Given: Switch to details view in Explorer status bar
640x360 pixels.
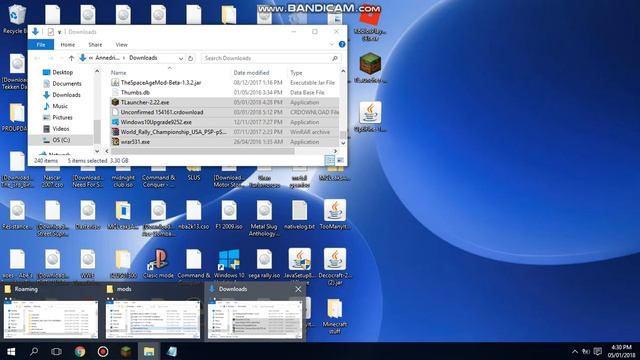Looking at the screenshot, I should (329, 160).
